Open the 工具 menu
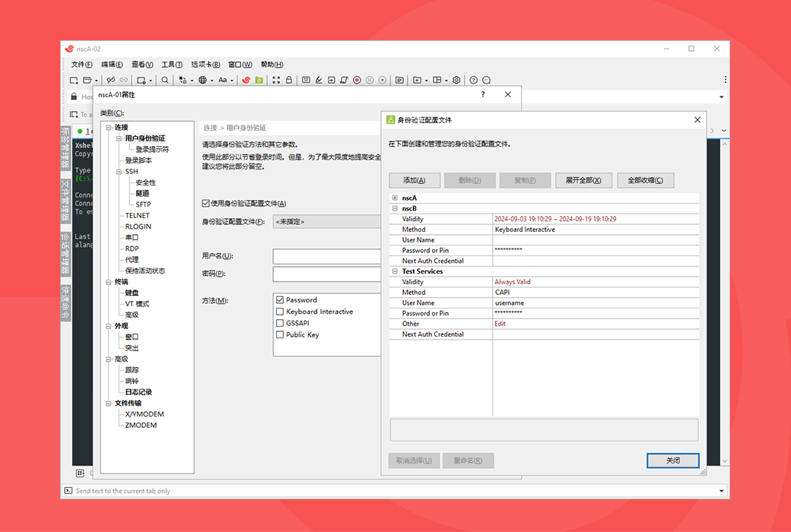 coord(172,65)
